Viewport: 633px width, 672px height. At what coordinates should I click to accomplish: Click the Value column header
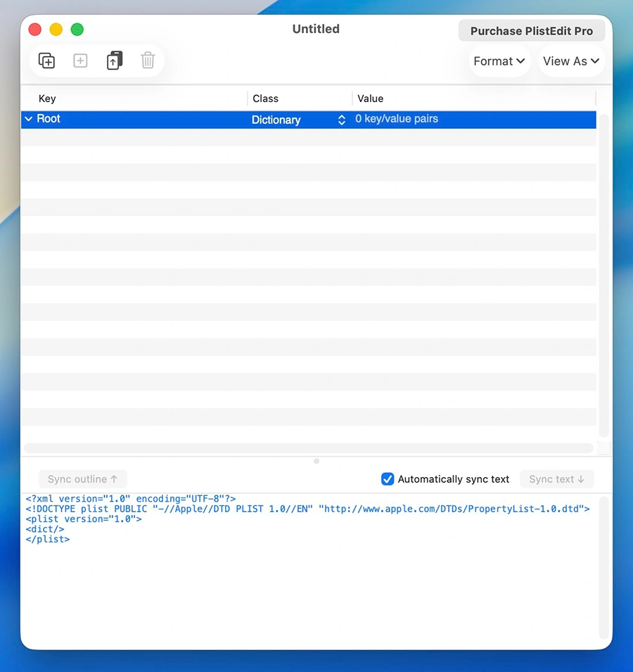click(371, 99)
